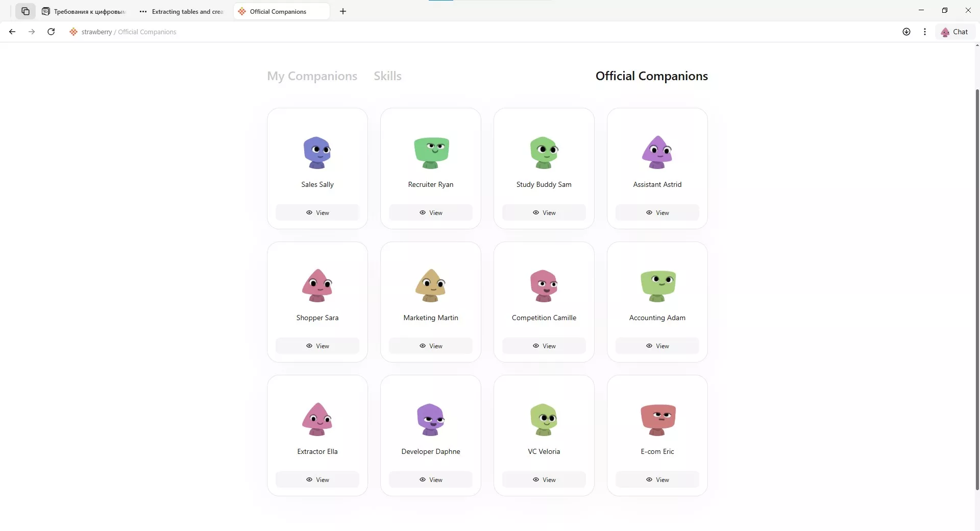Screen dimensions: 980x531
Task: Click the downloads icon in toolbar
Action: (x=906, y=32)
